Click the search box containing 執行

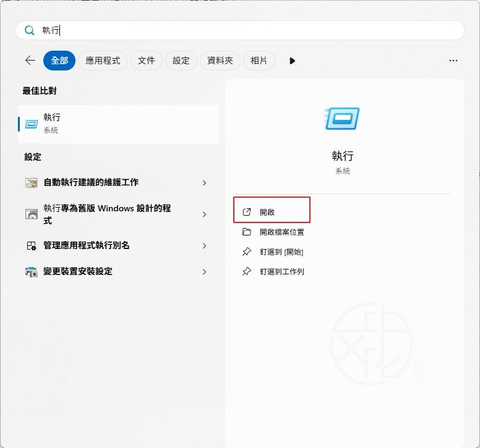pyautogui.click(x=240, y=30)
